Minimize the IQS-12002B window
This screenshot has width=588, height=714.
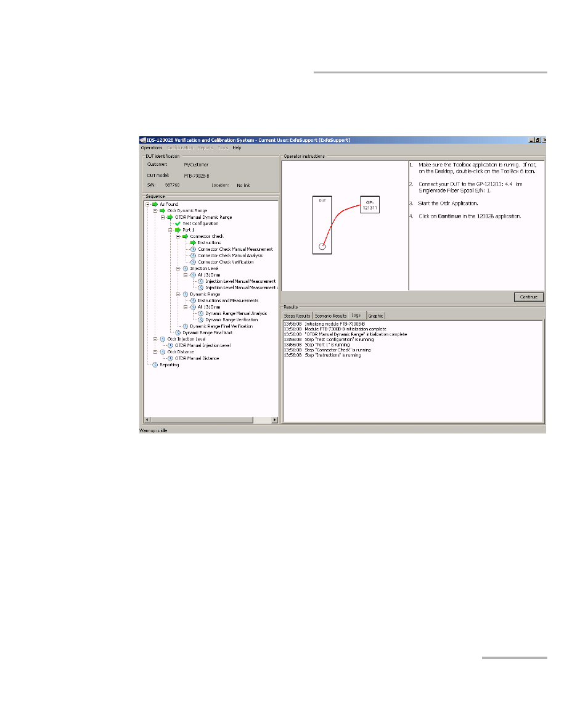(531, 140)
